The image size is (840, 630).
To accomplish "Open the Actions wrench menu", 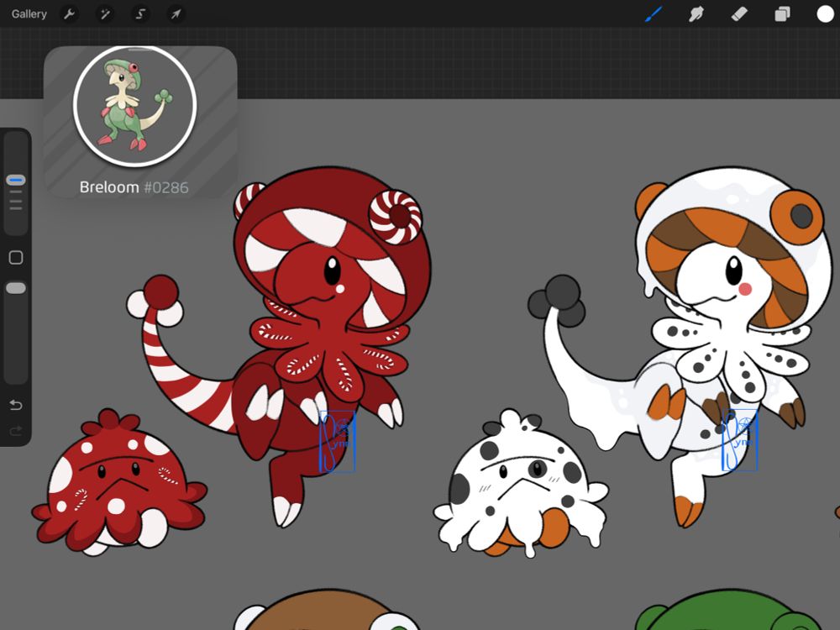I will tap(69, 14).
